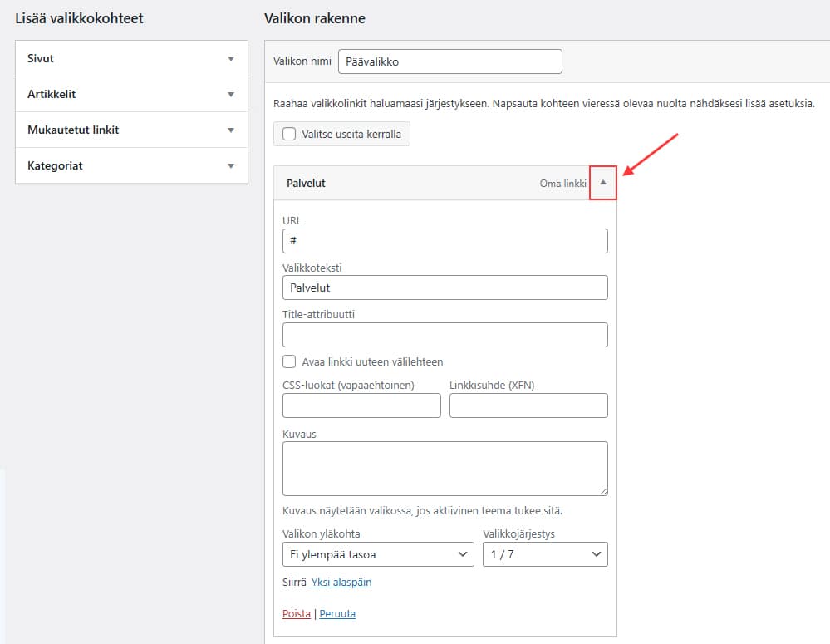Click the Peruuta link

(x=337, y=614)
